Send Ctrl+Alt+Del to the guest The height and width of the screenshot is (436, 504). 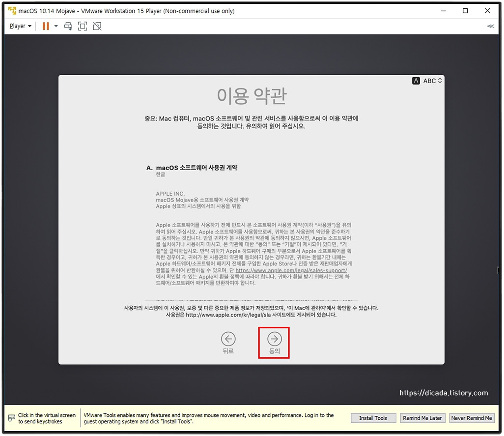coord(68,26)
